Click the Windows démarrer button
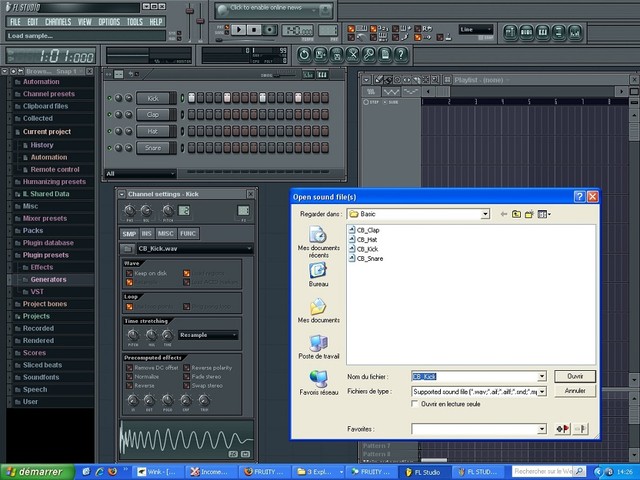Image resolution: width=640 pixels, height=480 pixels. click(x=37, y=472)
